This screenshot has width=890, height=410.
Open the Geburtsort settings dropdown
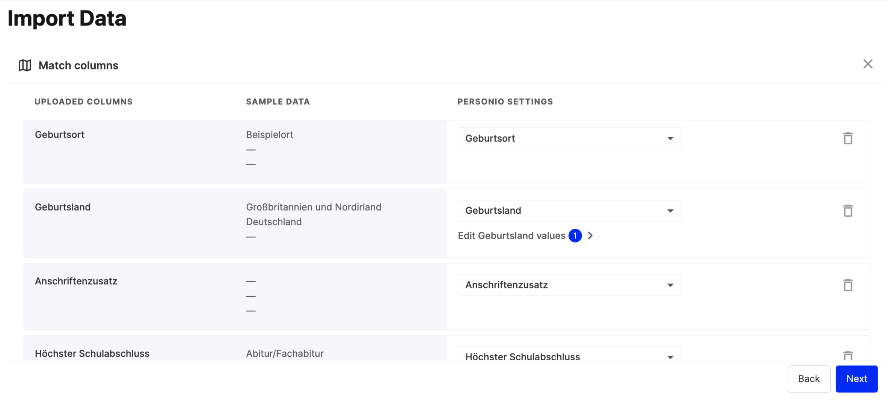(569, 139)
